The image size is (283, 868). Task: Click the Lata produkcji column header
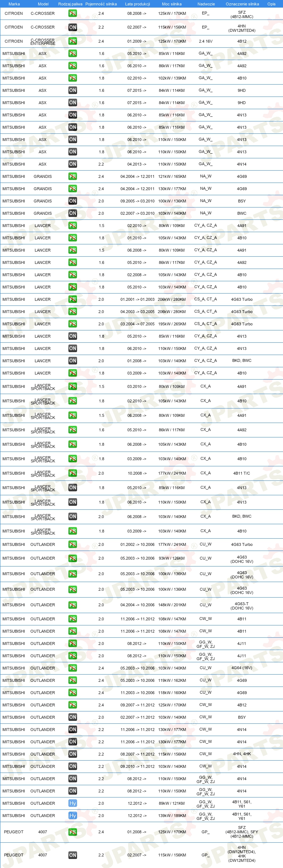138,4
